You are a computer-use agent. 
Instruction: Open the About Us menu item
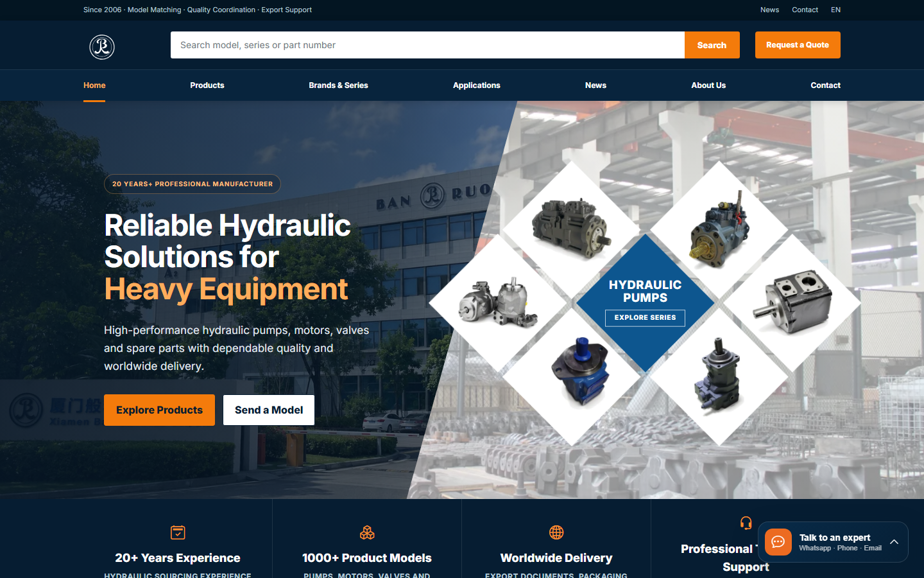(x=708, y=85)
